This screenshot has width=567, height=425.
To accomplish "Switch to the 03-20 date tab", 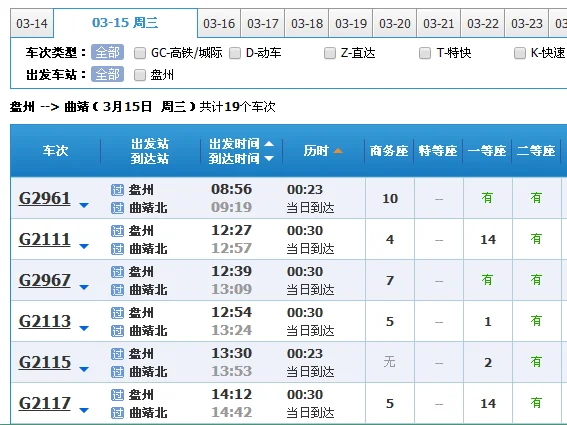I will 395,24.
